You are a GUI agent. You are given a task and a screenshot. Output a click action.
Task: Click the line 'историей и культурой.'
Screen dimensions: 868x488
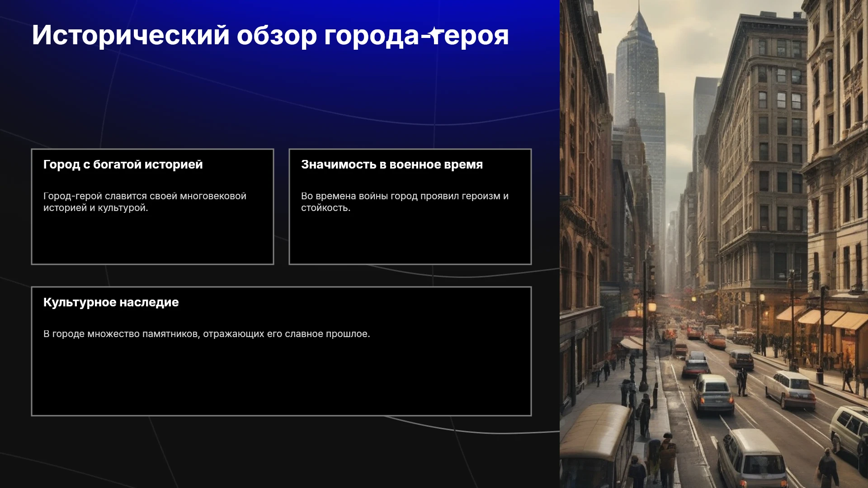96,208
